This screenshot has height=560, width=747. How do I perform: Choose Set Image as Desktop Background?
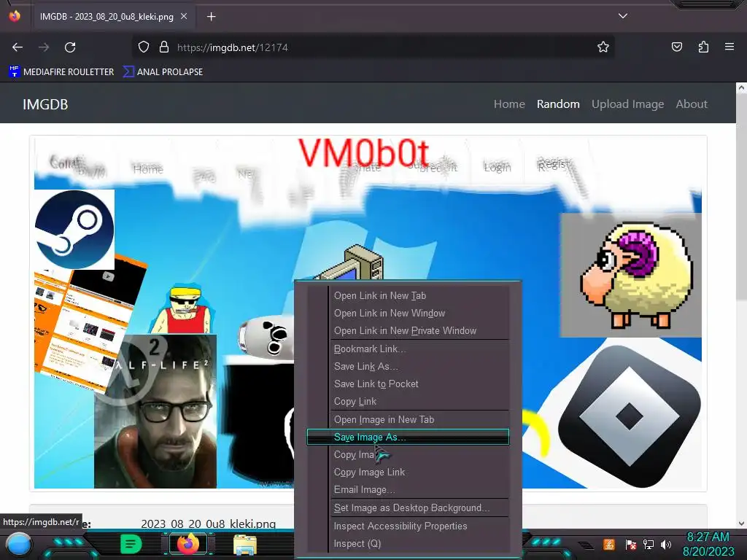(408, 508)
